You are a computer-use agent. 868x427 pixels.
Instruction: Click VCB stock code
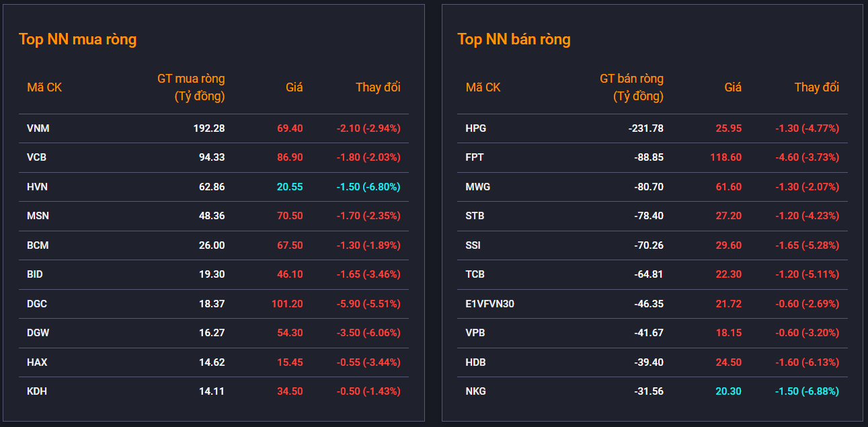click(37, 157)
